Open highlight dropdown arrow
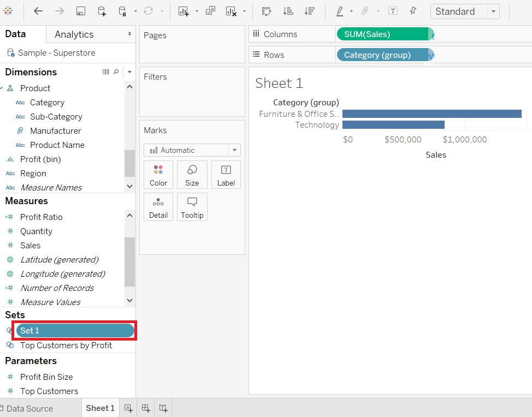This screenshot has width=532, height=417. tap(352, 11)
